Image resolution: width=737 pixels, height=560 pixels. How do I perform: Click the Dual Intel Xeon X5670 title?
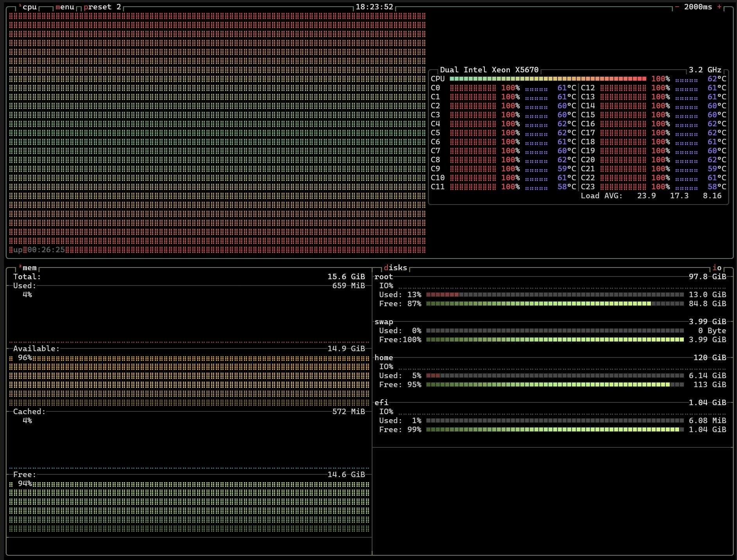tap(489, 70)
